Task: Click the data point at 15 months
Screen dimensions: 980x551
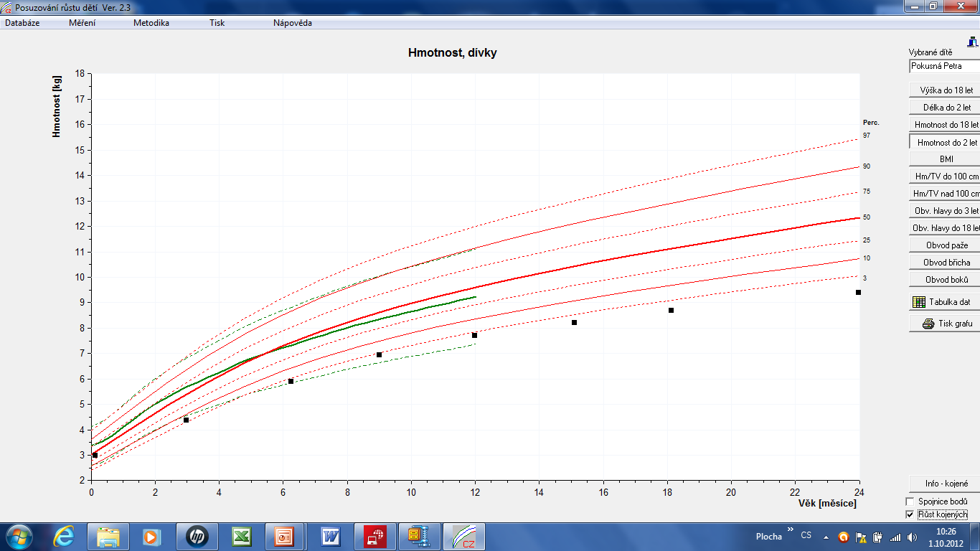Action: click(574, 322)
